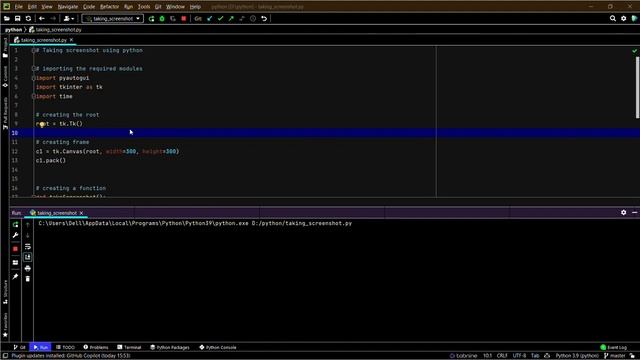Open the Code menu
640x360 pixels.
click(x=89, y=7)
